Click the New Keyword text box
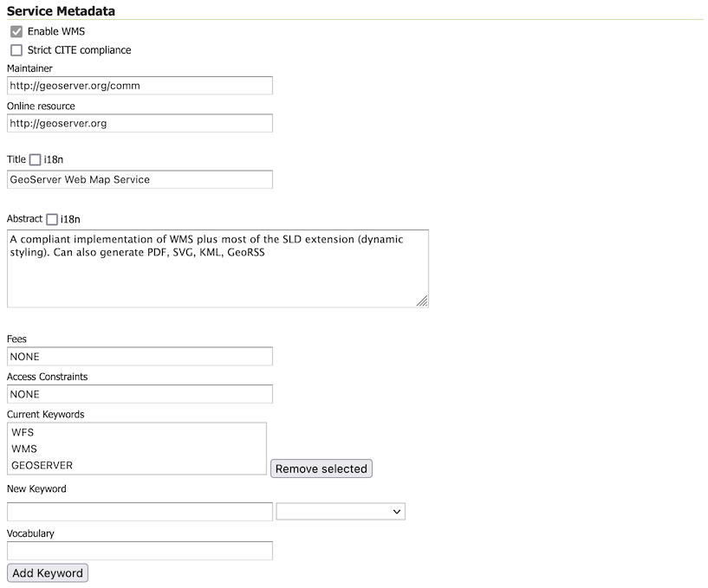Image resolution: width=708 pixels, height=588 pixels. 140,512
